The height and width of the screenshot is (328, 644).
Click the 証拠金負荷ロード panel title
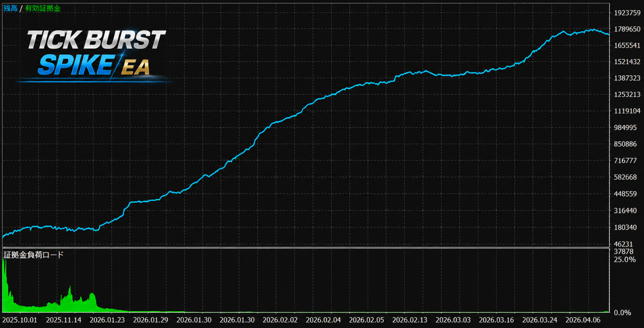tap(33, 255)
